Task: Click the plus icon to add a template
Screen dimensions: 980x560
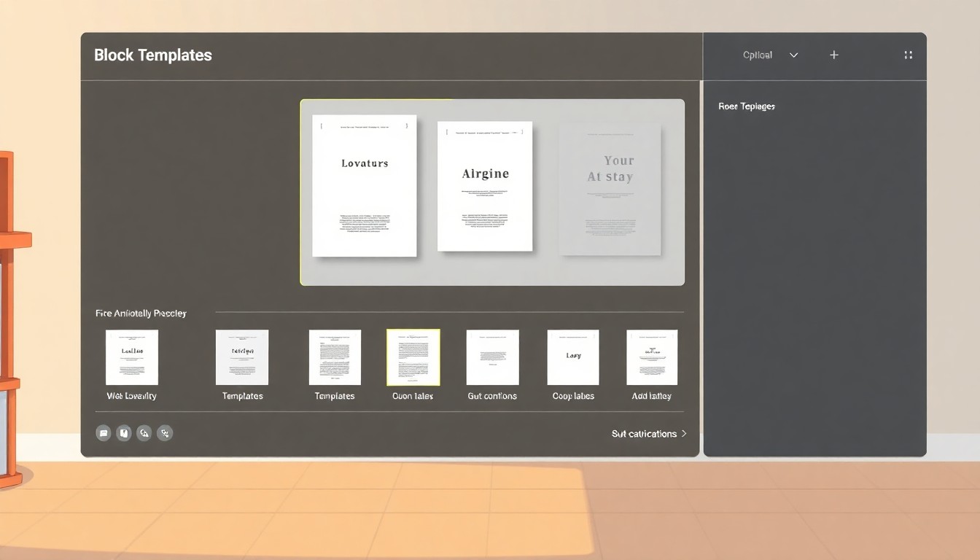Action: (833, 55)
